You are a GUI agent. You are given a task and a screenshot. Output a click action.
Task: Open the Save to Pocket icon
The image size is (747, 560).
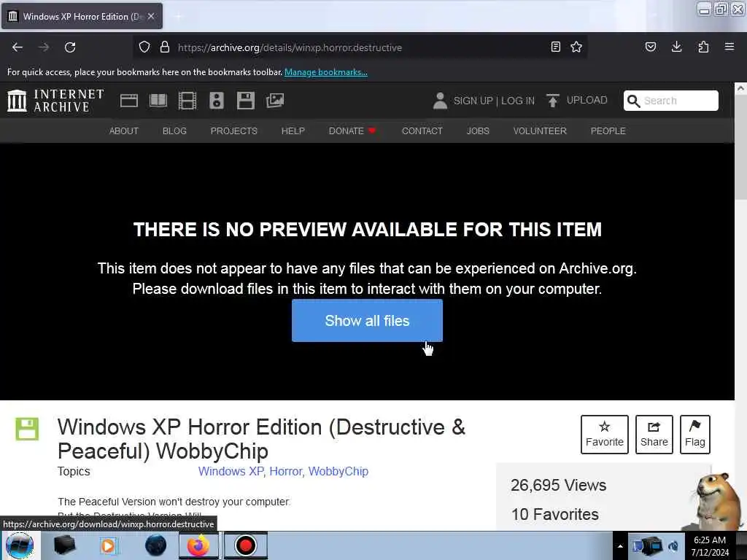tap(650, 47)
